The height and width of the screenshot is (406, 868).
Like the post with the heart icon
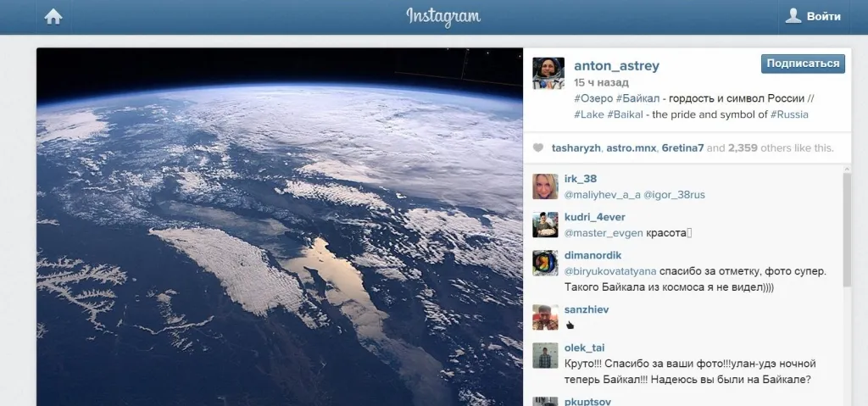click(x=538, y=147)
